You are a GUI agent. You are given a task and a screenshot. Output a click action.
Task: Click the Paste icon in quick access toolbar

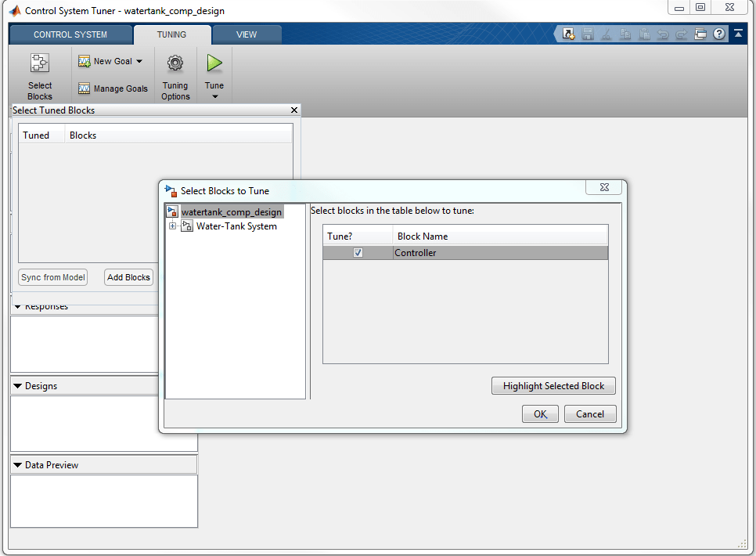coord(644,34)
